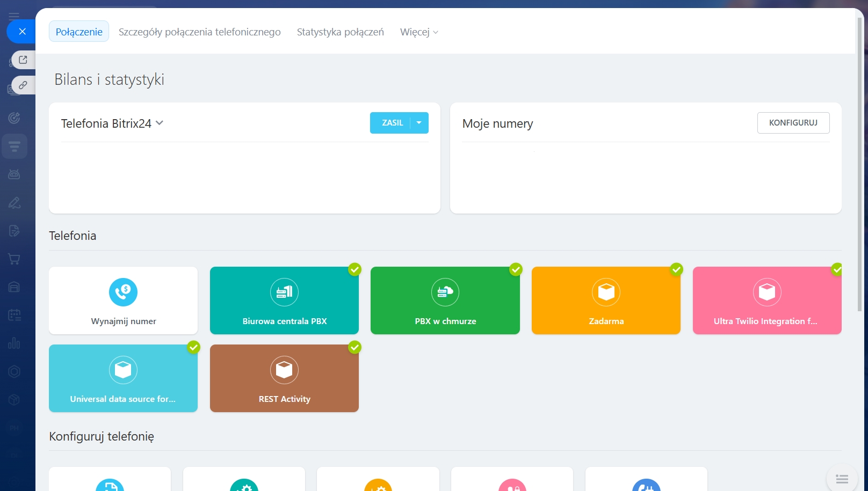Open the Ultra Twilio Integration tile
The width and height of the screenshot is (868, 491).
pyautogui.click(x=767, y=301)
